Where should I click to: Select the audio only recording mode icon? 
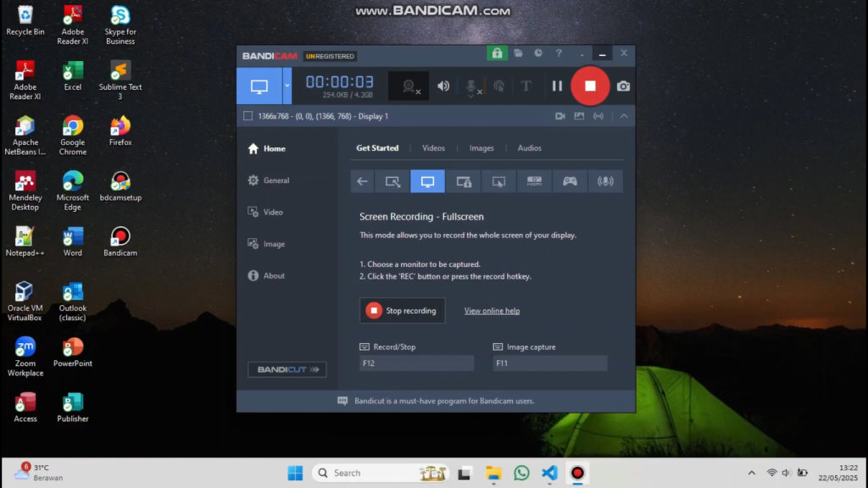605,181
